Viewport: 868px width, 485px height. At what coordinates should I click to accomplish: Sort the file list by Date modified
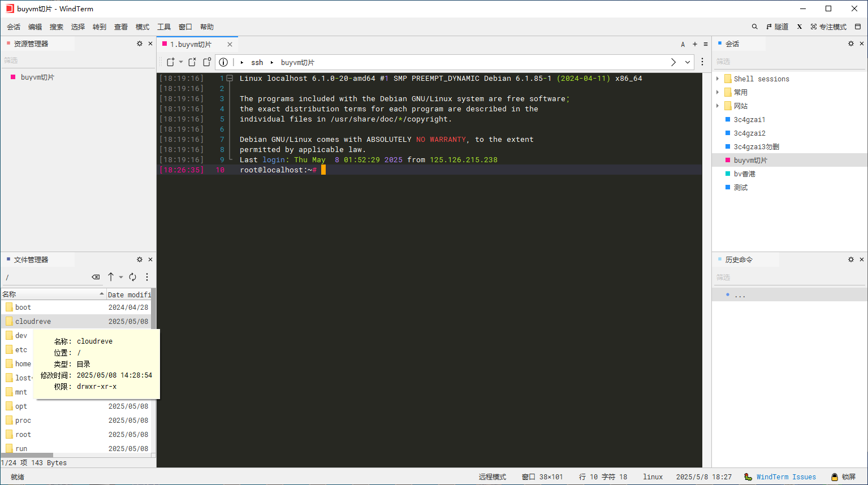[129, 294]
